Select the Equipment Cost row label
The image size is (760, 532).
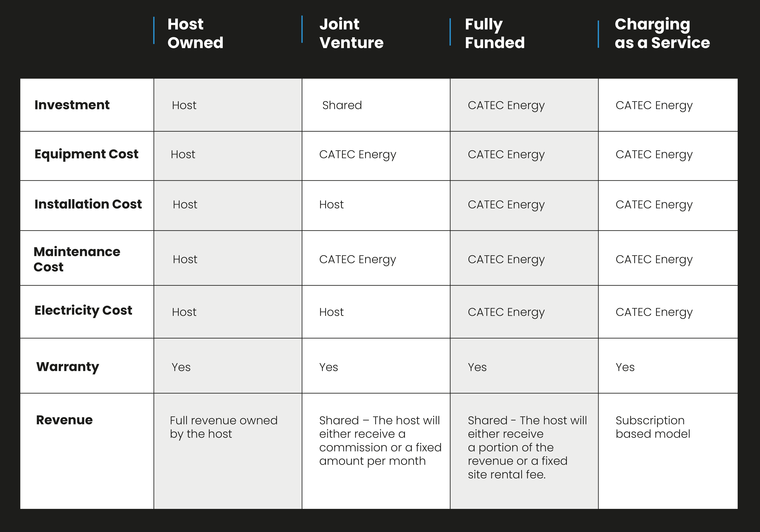pyautogui.click(x=86, y=154)
